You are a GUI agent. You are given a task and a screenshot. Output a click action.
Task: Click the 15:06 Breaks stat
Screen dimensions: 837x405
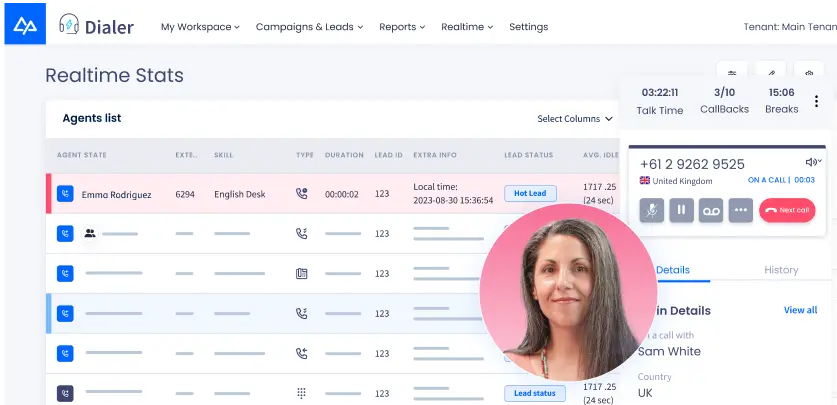click(781, 101)
